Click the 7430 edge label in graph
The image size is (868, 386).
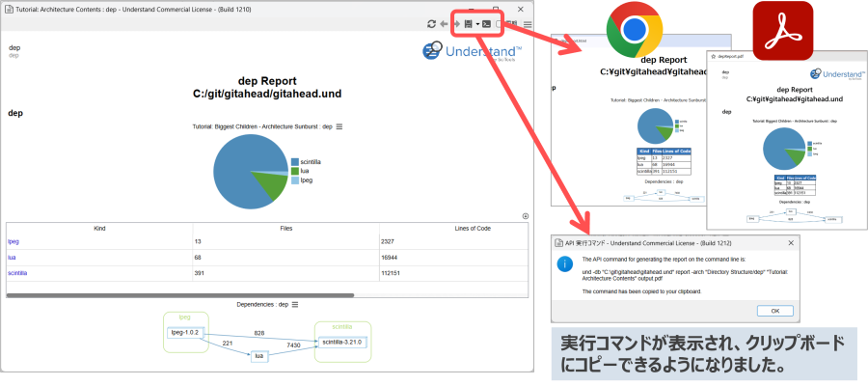tap(294, 345)
